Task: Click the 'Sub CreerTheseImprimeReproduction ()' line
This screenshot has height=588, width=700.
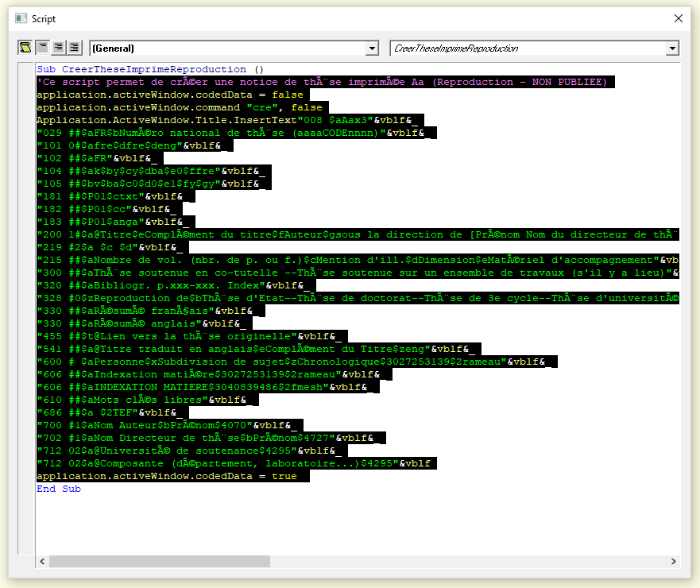Action: pyautogui.click(x=150, y=69)
